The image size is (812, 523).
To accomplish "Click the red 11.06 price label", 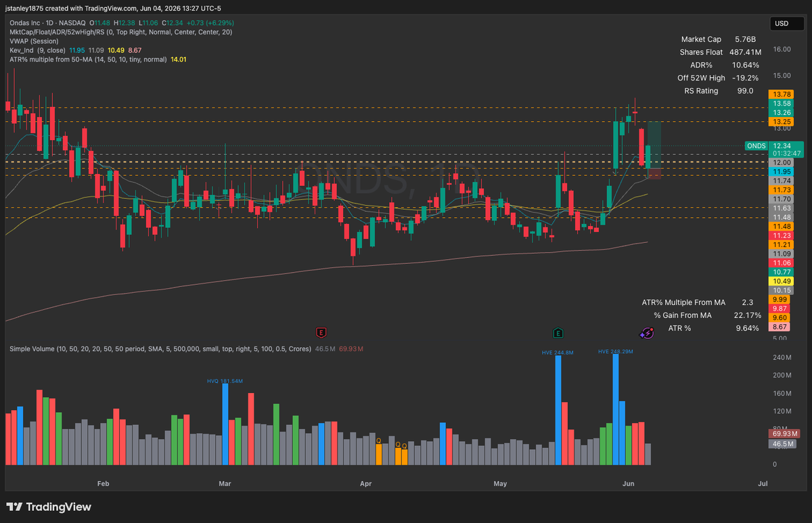I will point(782,263).
